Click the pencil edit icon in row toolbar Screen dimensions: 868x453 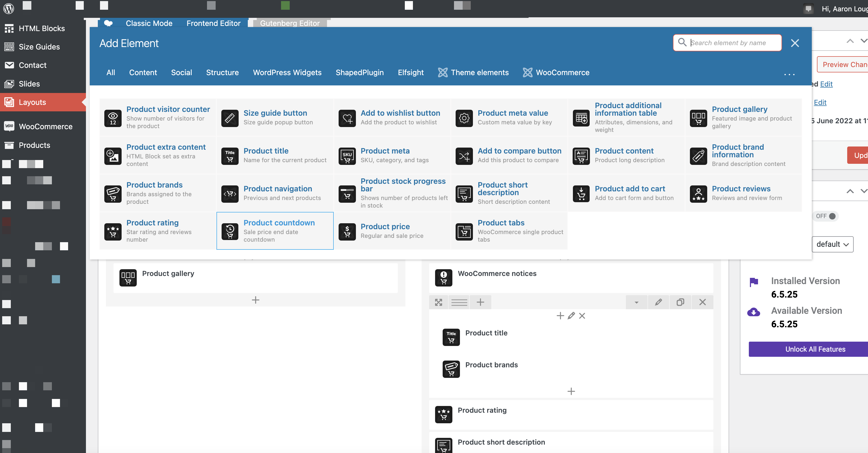[658, 302]
